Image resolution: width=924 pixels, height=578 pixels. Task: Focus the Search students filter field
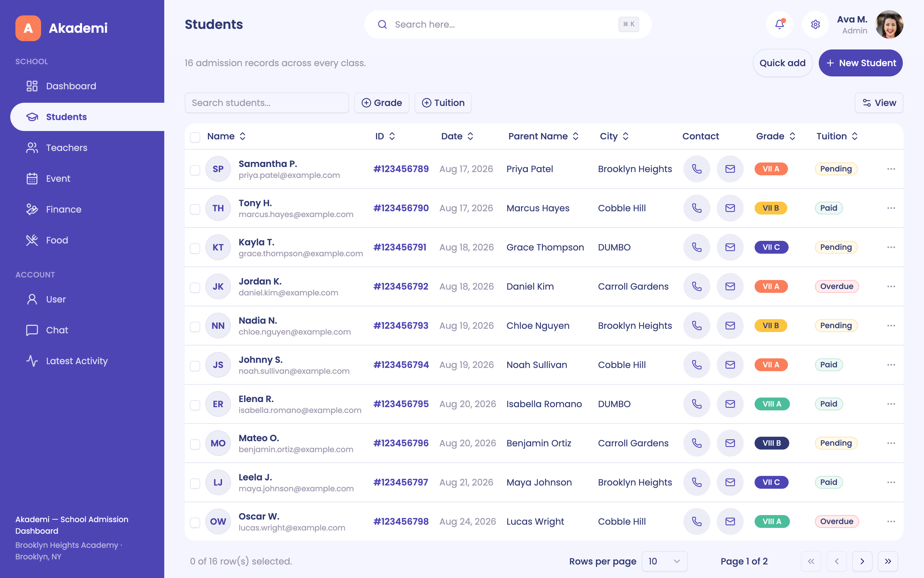[267, 103]
